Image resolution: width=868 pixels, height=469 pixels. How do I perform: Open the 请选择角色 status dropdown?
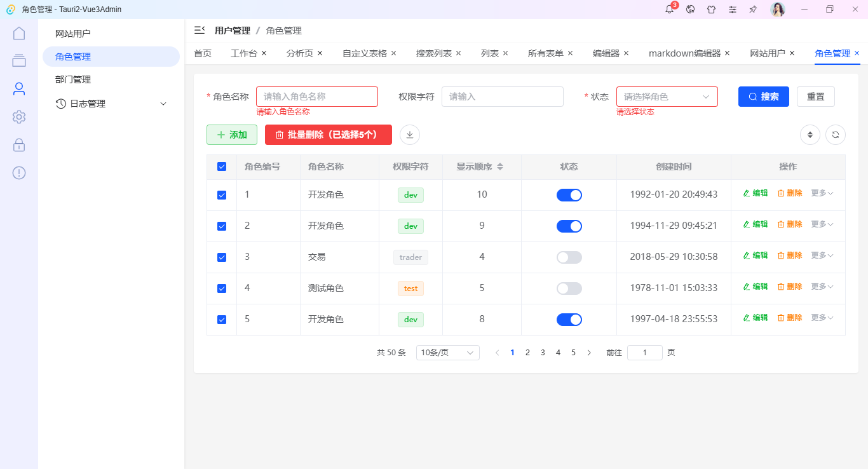tap(667, 96)
